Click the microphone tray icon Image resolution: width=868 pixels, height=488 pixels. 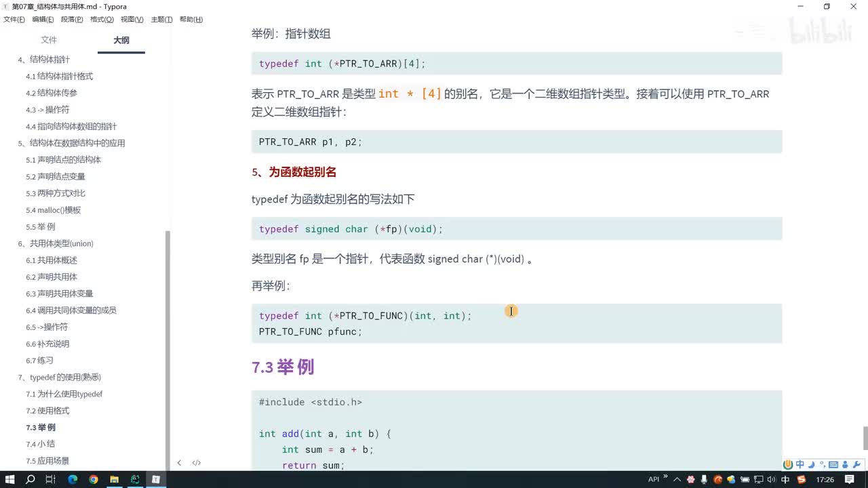click(x=705, y=479)
